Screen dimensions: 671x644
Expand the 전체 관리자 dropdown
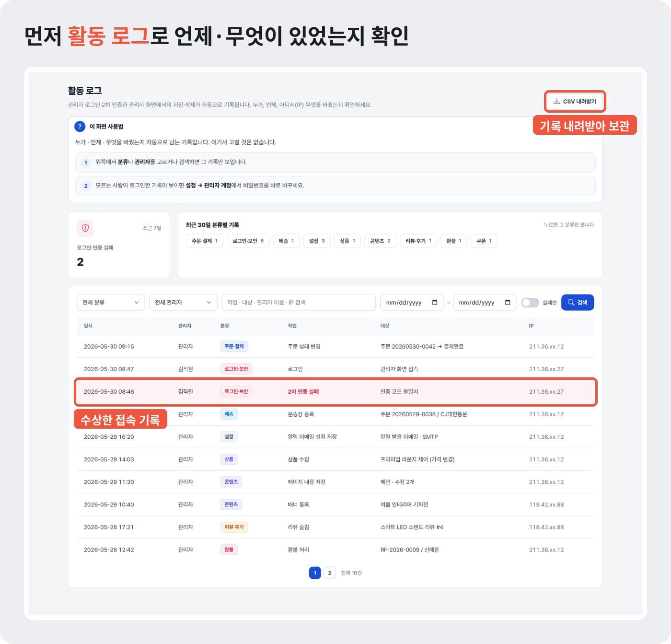click(184, 303)
